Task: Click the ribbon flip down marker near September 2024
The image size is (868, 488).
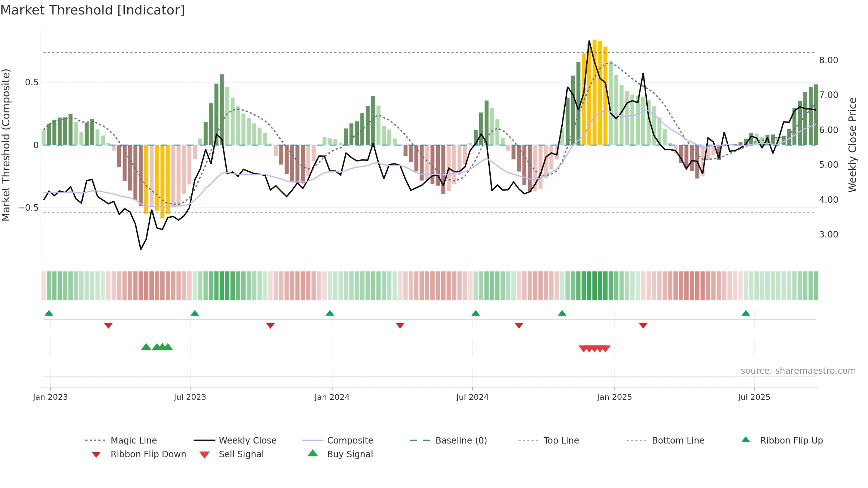Action: pos(519,326)
